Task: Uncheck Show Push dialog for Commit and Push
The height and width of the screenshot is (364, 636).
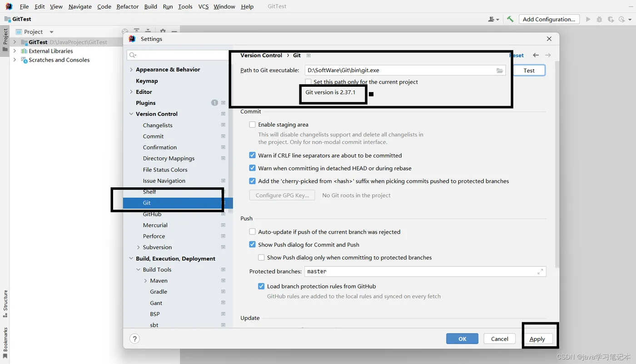Action: tap(253, 244)
